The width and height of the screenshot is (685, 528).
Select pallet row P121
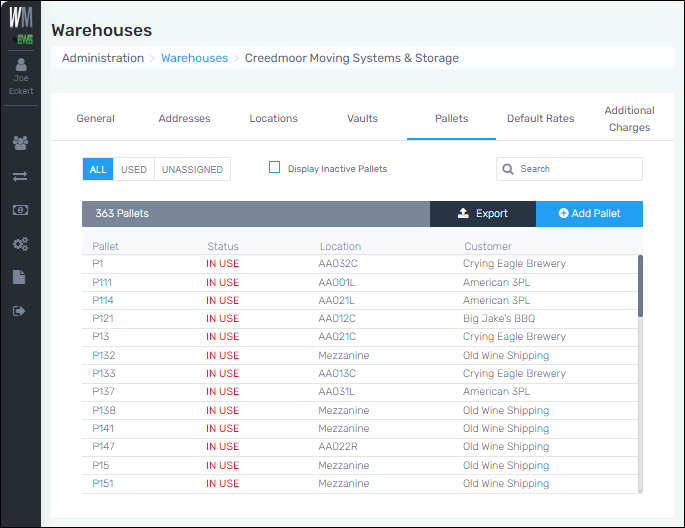click(360, 319)
